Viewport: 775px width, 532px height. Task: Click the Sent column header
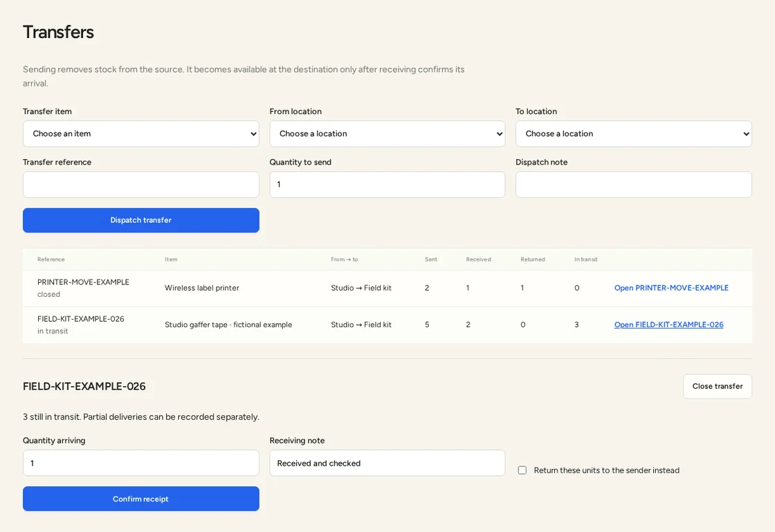(x=431, y=259)
